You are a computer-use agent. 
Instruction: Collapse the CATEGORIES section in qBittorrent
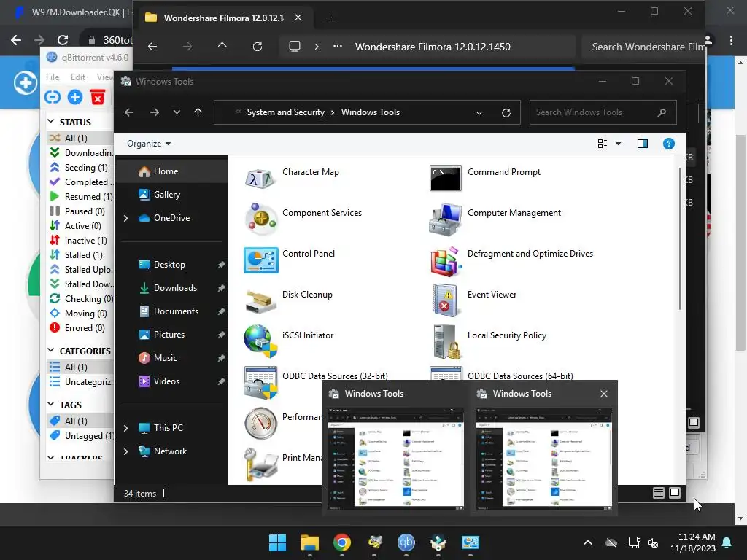(x=51, y=351)
